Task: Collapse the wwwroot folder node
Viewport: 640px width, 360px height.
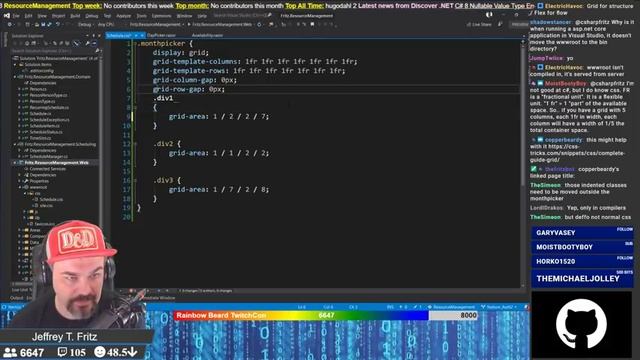Action: point(20,187)
